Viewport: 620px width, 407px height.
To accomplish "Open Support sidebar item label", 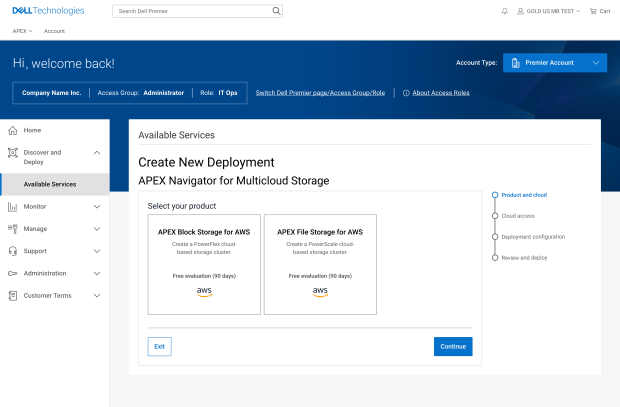I will (35, 251).
